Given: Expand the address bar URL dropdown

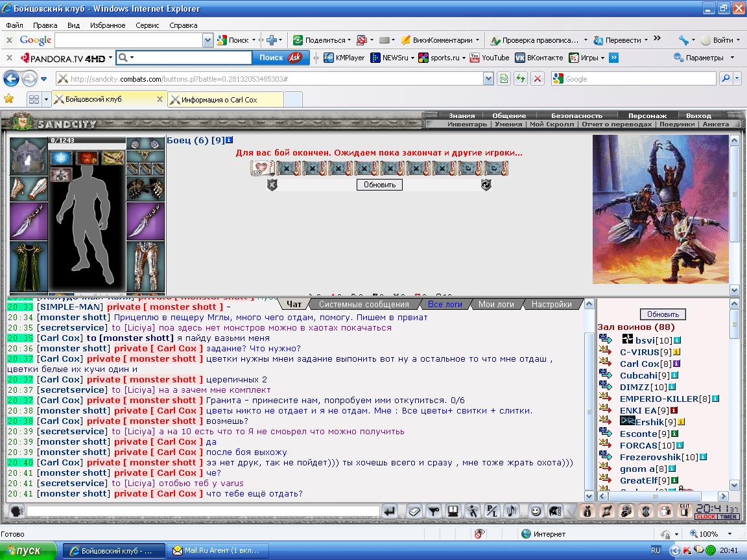Looking at the screenshot, I should click(x=488, y=79).
